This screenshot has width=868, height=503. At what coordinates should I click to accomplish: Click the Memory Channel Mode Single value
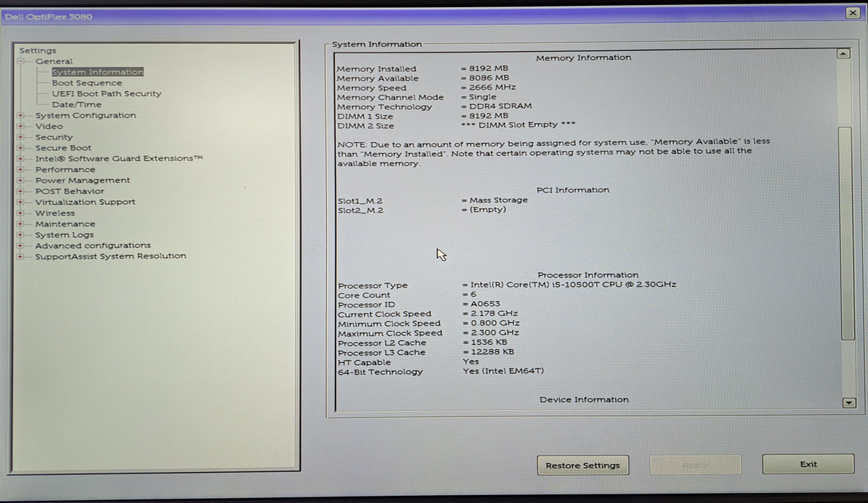[482, 97]
